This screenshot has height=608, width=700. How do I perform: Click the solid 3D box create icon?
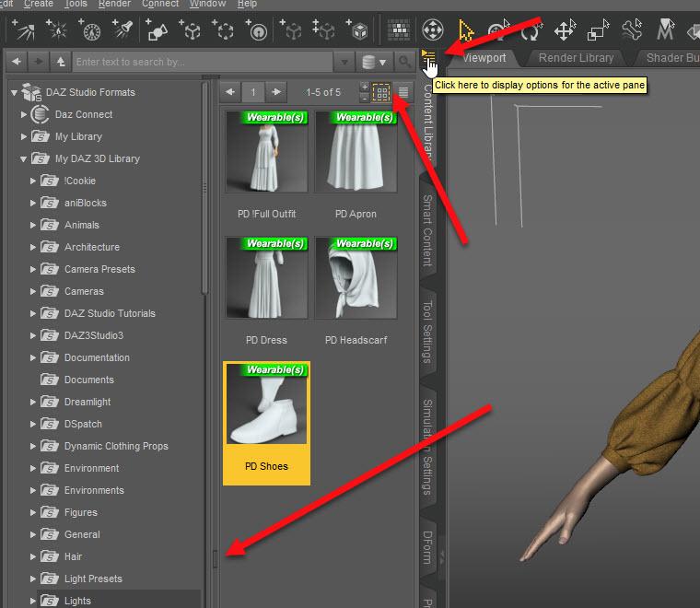pos(357,30)
